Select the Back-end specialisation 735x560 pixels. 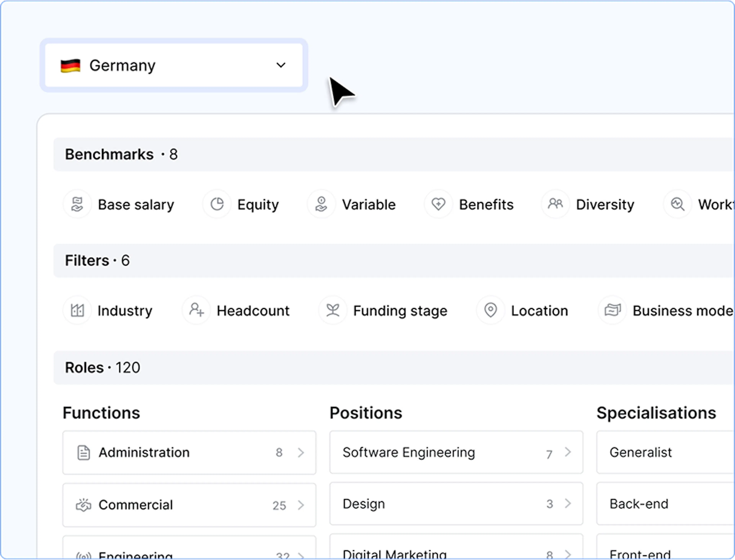tap(666, 503)
